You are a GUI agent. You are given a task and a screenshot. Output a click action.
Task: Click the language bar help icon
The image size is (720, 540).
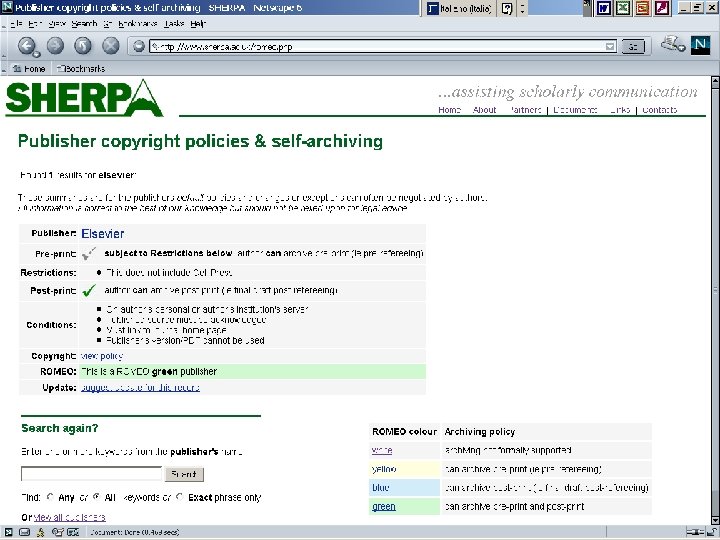tap(507, 8)
